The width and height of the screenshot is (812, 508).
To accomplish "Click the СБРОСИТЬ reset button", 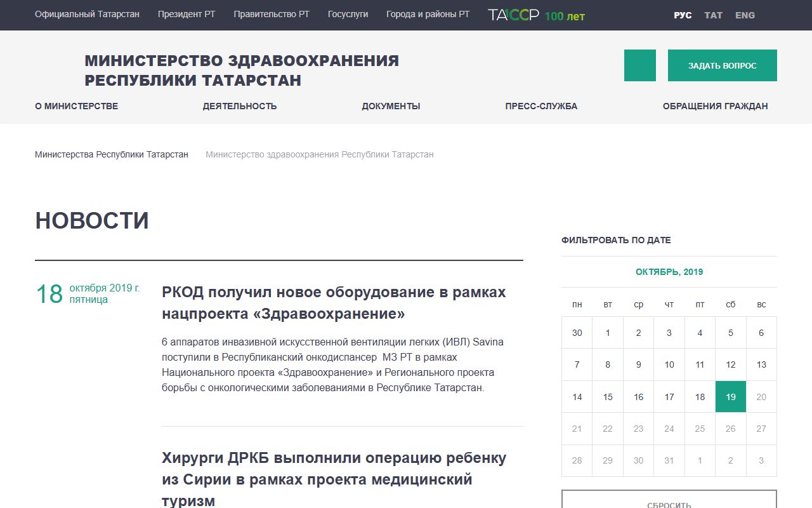I will point(669,499).
